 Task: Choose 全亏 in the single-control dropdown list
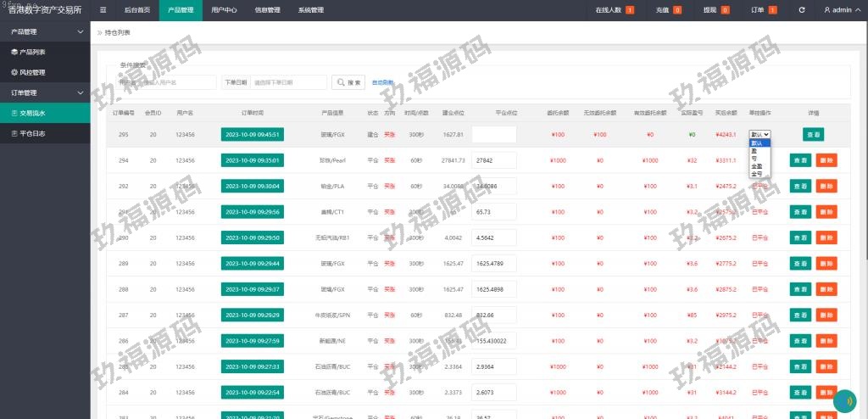point(756,173)
